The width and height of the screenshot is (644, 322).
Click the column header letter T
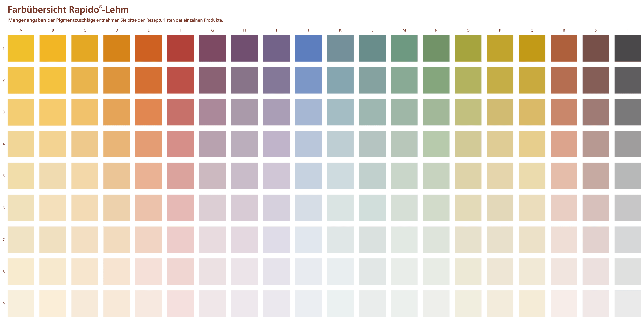628,30
